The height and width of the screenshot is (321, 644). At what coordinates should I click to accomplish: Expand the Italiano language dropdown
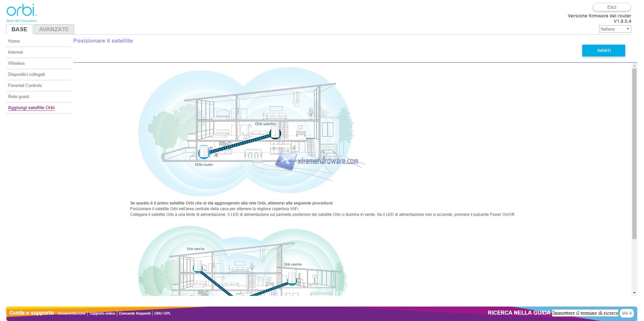pos(615,29)
